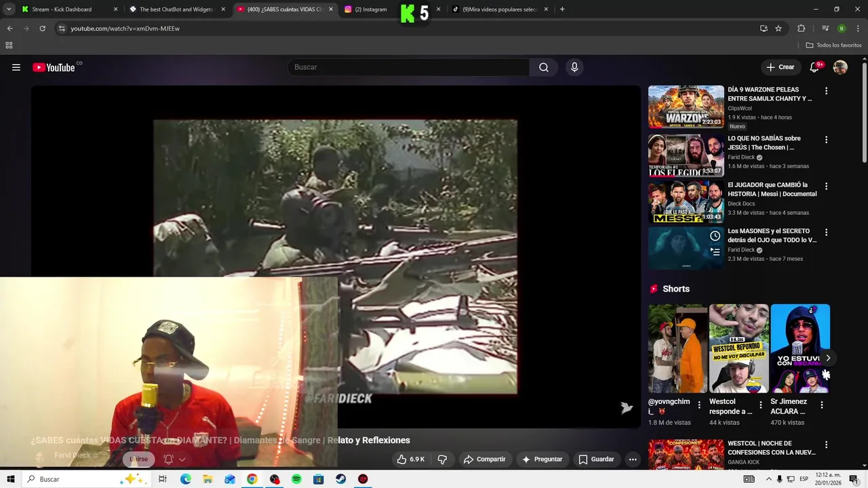
Task: Save video with the Guardar button
Action: click(x=596, y=459)
